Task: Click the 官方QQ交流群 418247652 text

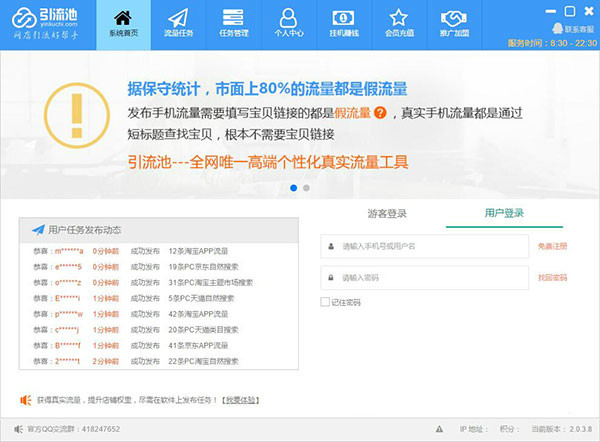Action: coord(73,429)
